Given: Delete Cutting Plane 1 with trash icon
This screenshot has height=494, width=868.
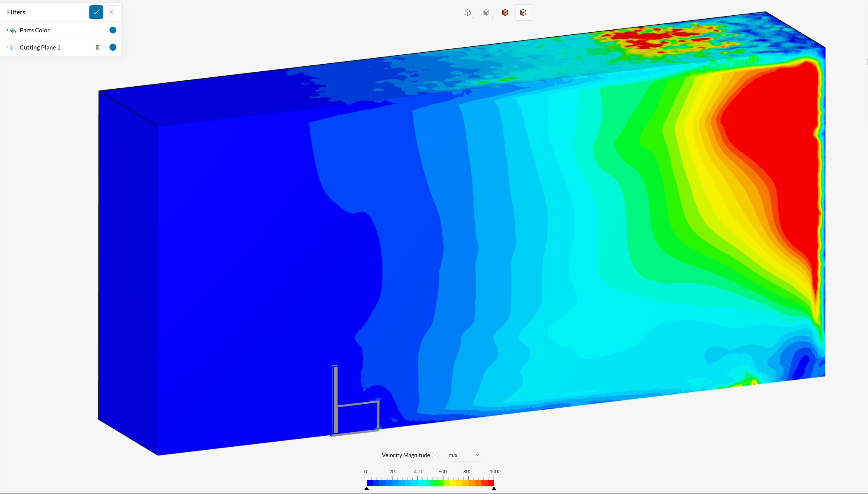Looking at the screenshot, I should point(98,48).
